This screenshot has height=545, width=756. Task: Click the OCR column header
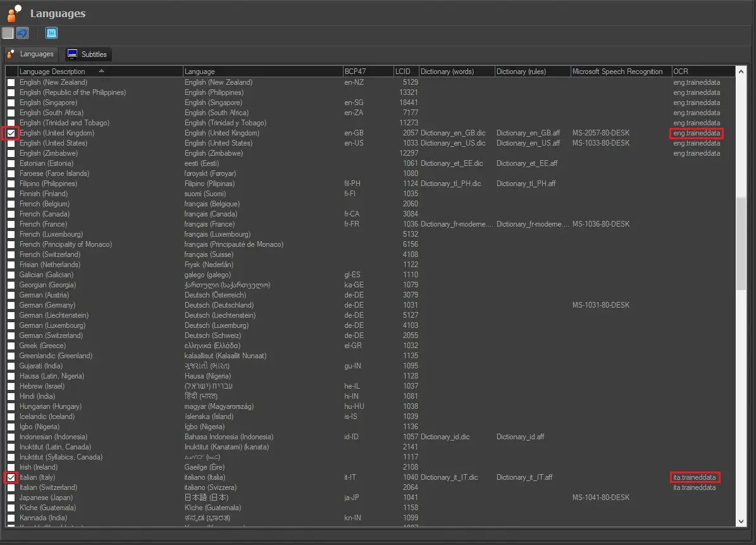pos(681,72)
